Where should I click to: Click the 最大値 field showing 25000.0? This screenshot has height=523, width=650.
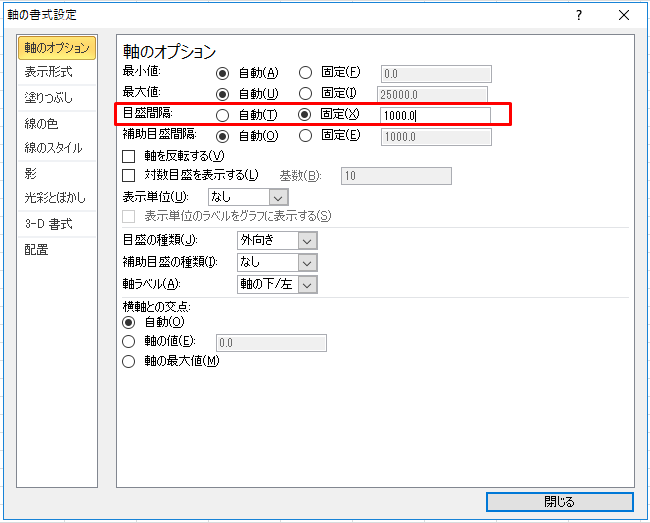[x=432, y=94]
